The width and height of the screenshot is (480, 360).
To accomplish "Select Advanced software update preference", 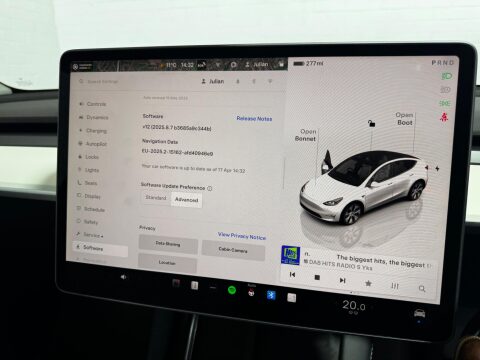I will pos(187,200).
